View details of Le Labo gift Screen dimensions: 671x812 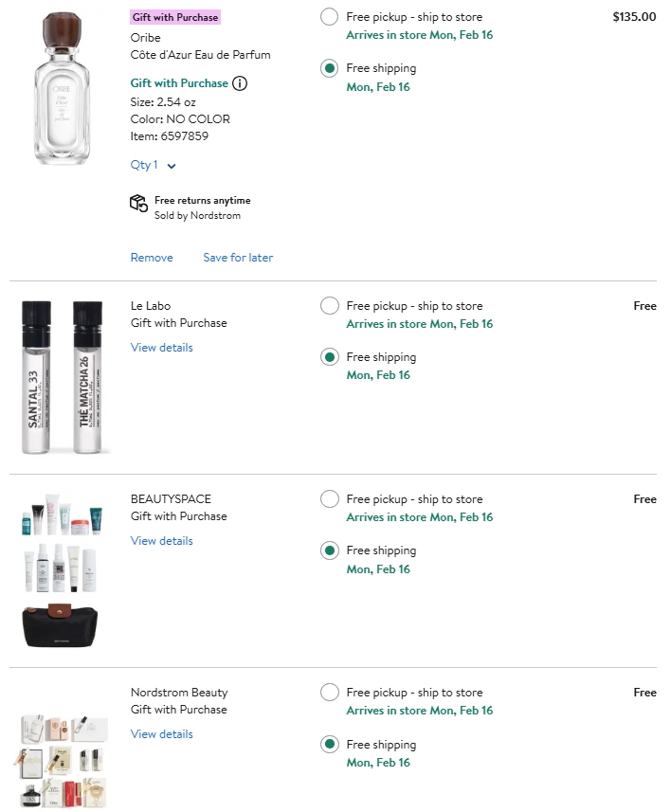pos(161,348)
